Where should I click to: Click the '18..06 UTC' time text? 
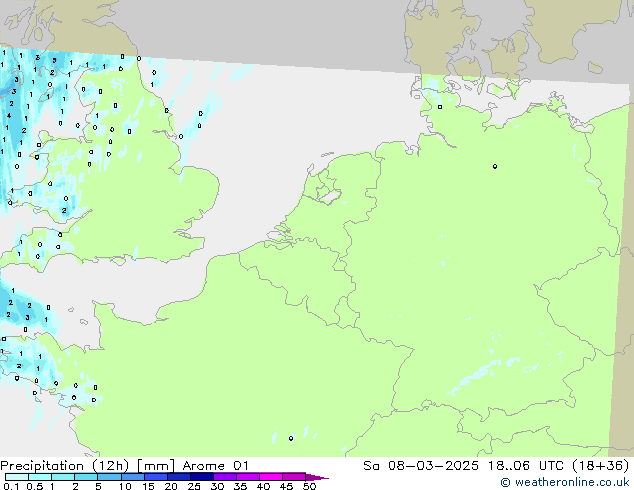click(x=525, y=466)
